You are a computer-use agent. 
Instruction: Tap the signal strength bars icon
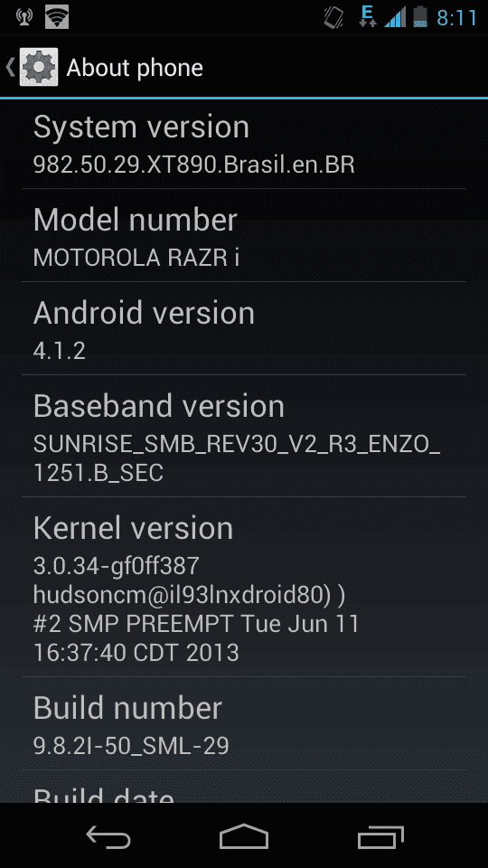pos(395,18)
